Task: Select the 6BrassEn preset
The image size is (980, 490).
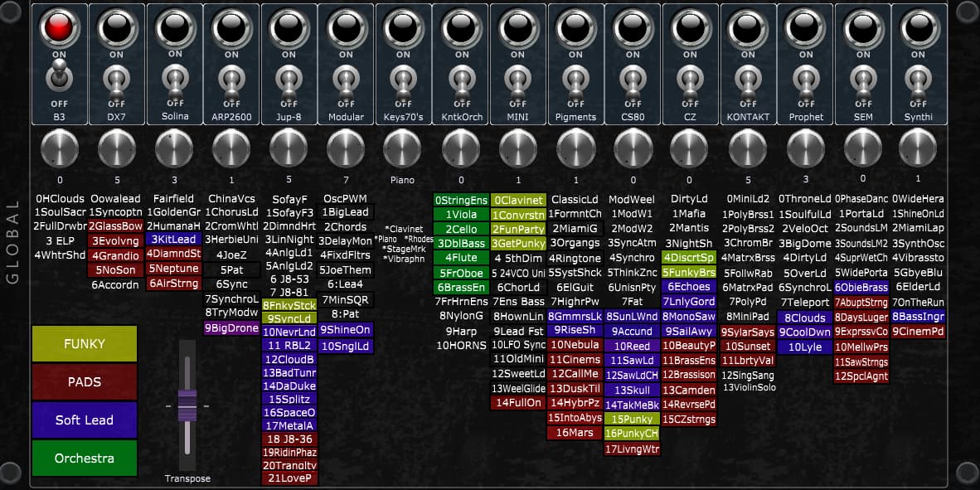Action: click(461, 288)
